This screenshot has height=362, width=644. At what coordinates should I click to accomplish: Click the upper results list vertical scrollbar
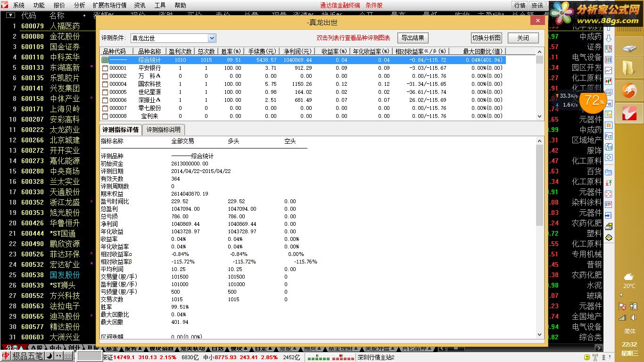tap(540, 83)
